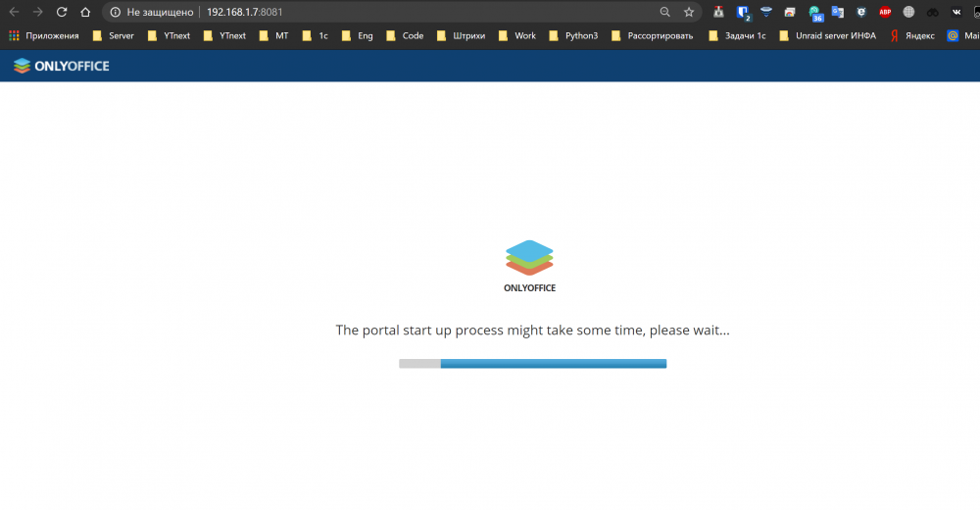
Task: Open the MT bookmark folder
Action: (x=273, y=35)
